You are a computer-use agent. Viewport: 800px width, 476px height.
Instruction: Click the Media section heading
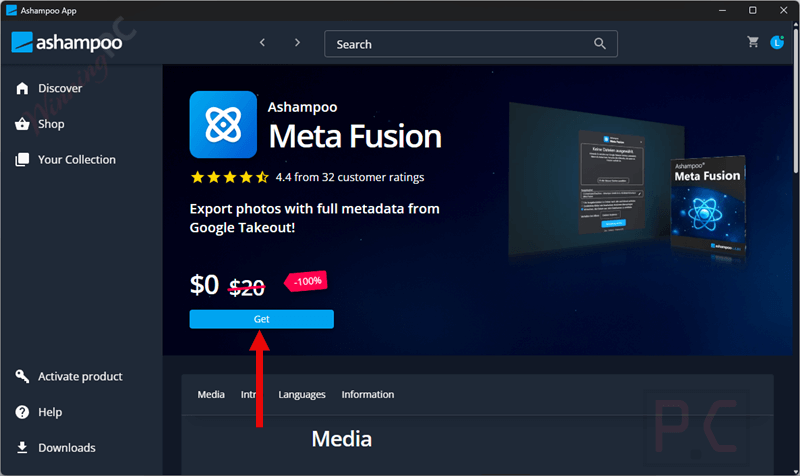pyautogui.click(x=342, y=439)
